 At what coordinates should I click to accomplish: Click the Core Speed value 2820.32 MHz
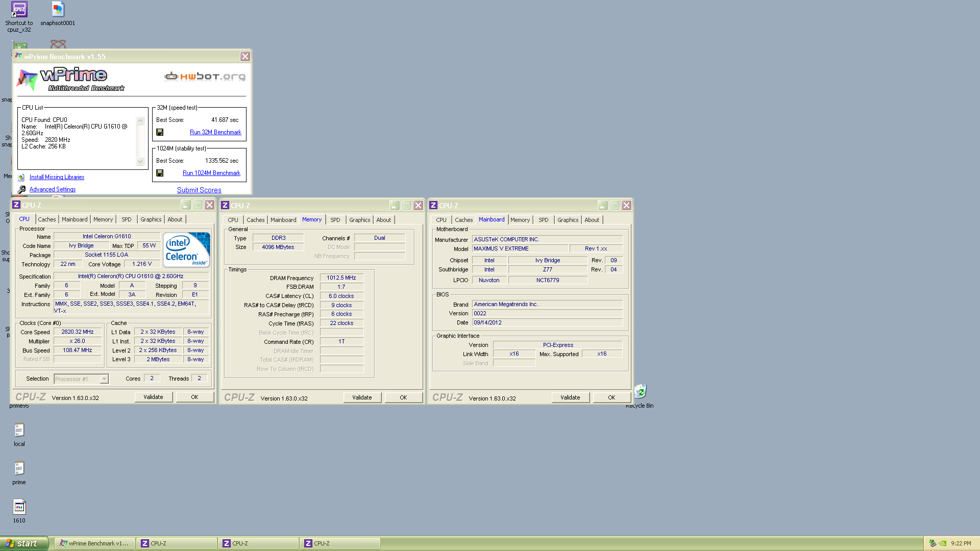pos(78,332)
